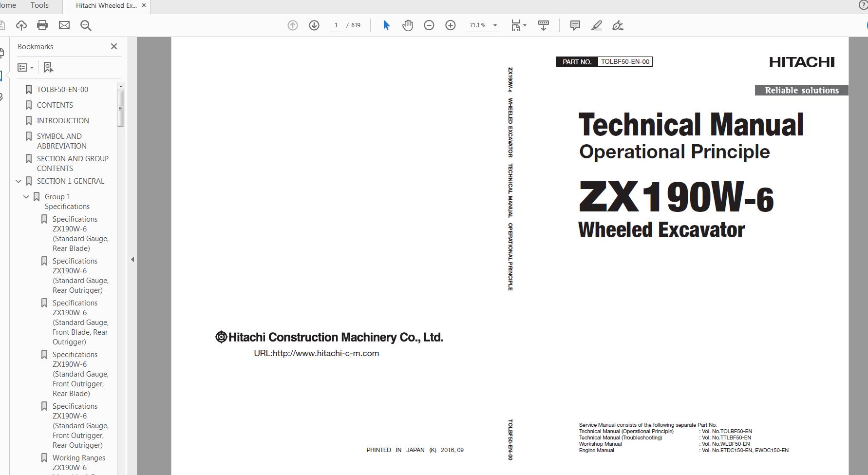The image size is (868, 475).
Task: Collapse SECTION 1 GENERAL bookmark
Action: (19, 181)
